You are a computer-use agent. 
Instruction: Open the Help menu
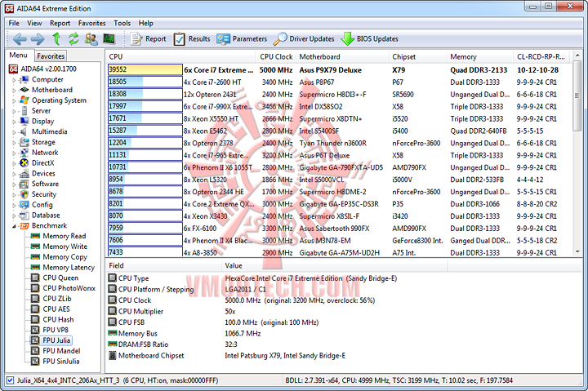tap(146, 23)
